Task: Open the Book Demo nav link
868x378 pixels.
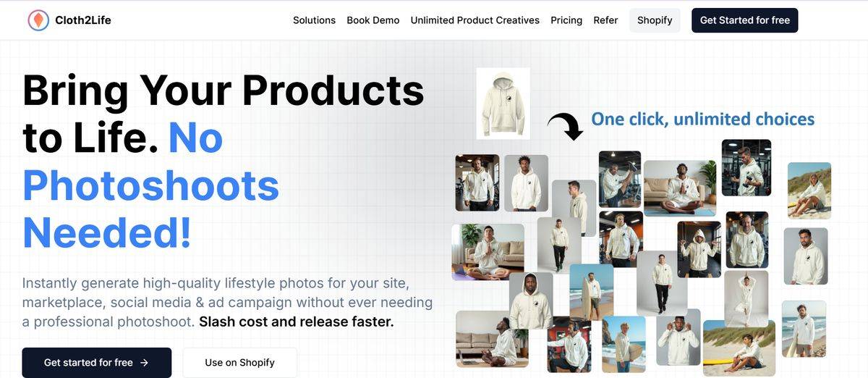Action: [x=373, y=20]
